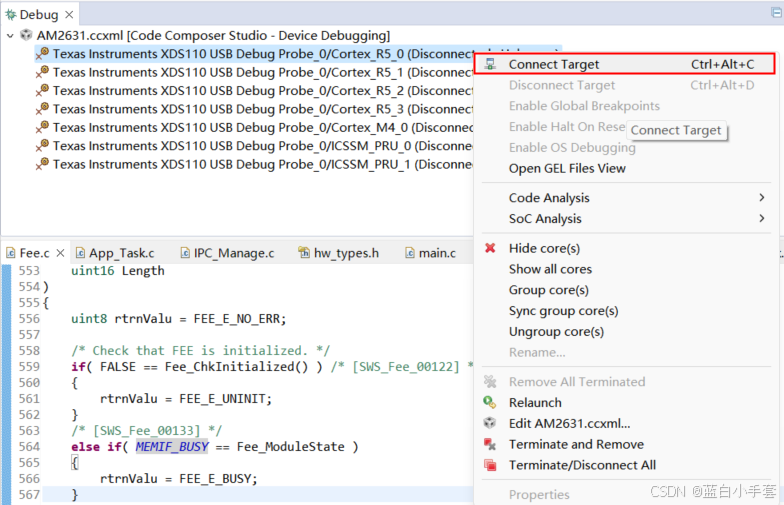This screenshot has width=784, height=505.
Task: Click the Cortex_R5_3 core probe icon
Action: [x=42, y=108]
